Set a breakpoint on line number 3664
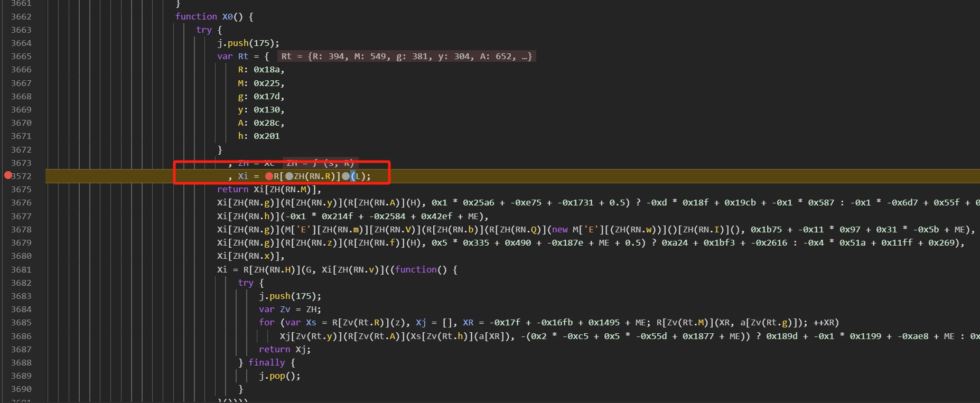 pyautogui.click(x=21, y=43)
